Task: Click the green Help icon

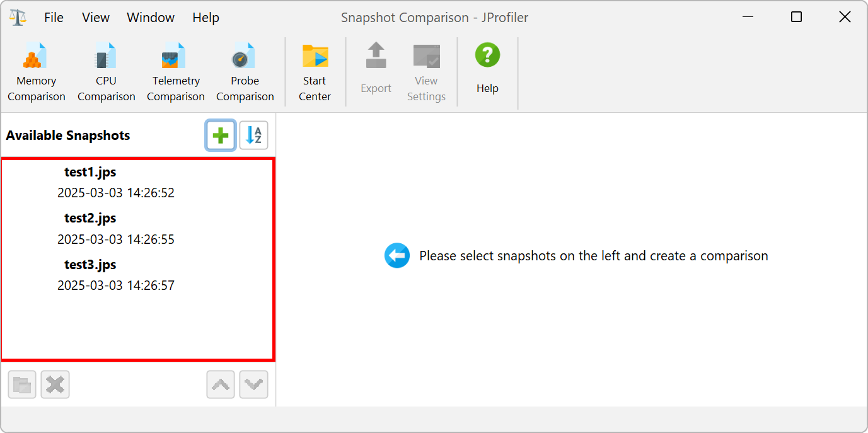Action: [x=487, y=56]
